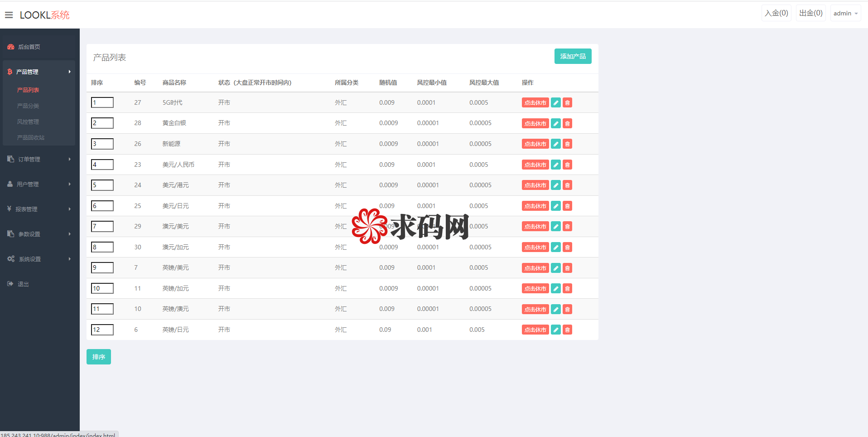Toggle 点击休市 on the 英镑/澳元 row
The image size is (868, 437).
tap(535, 309)
